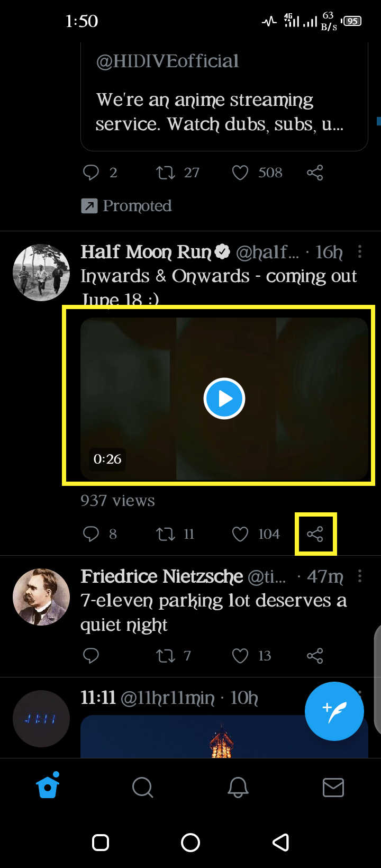The width and height of the screenshot is (381, 868).
Task: Open Twitter search with the magnifier icon
Action: [142, 787]
